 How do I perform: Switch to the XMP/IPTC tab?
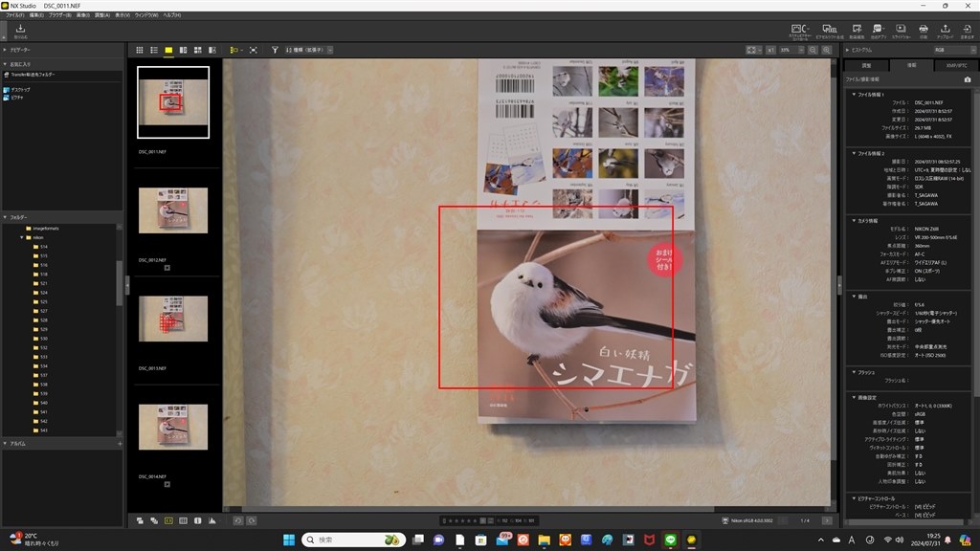[x=956, y=65]
